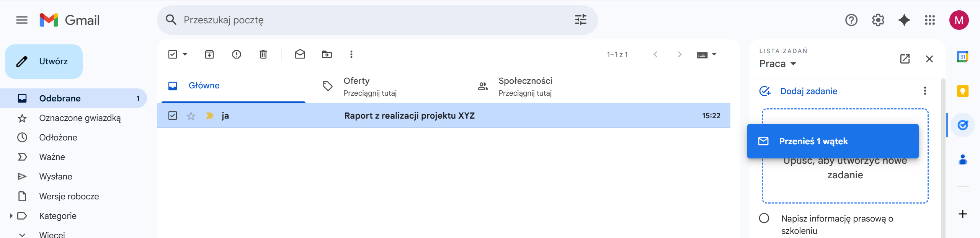Report selected email as spam
This screenshot has height=238, width=980.
click(237, 54)
